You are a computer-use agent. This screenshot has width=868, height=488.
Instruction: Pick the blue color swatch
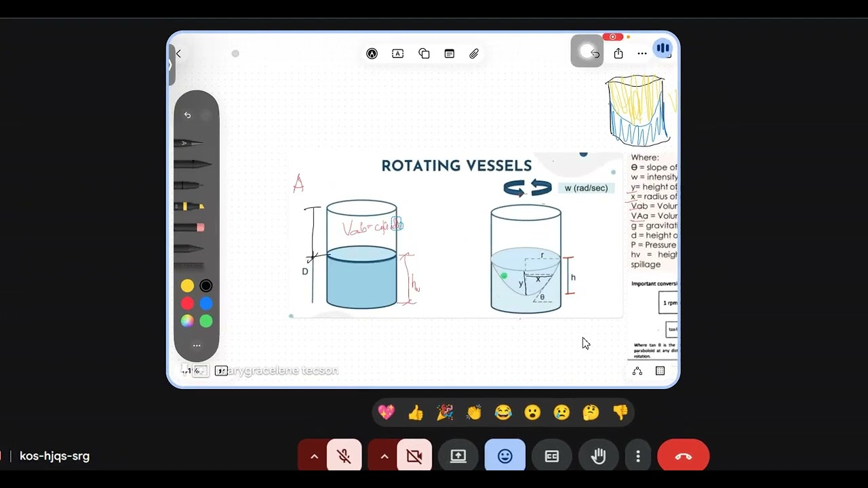206,304
